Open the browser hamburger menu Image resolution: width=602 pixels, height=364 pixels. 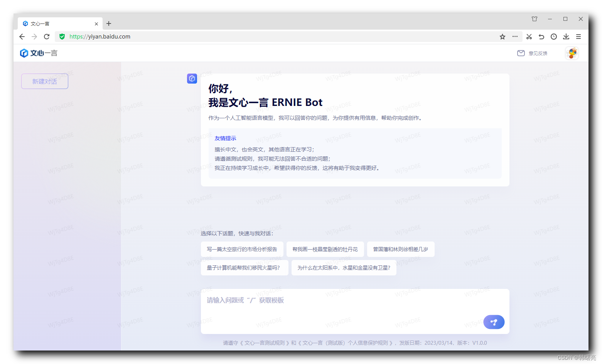point(578,37)
